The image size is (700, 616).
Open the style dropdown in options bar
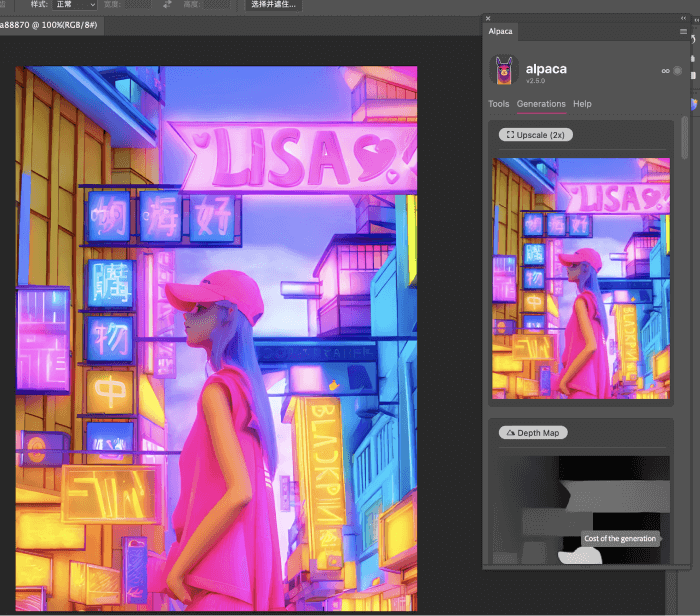76,5
